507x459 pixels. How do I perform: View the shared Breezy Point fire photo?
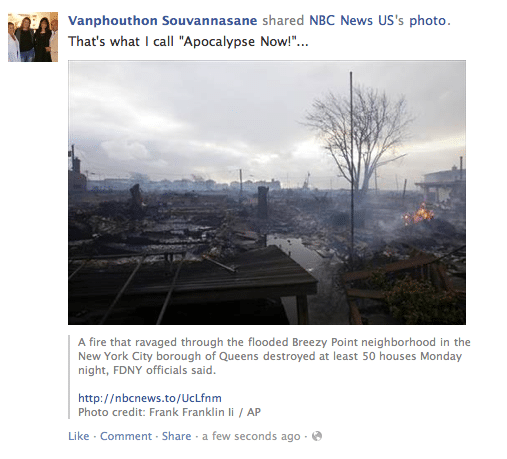[x=267, y=192]
